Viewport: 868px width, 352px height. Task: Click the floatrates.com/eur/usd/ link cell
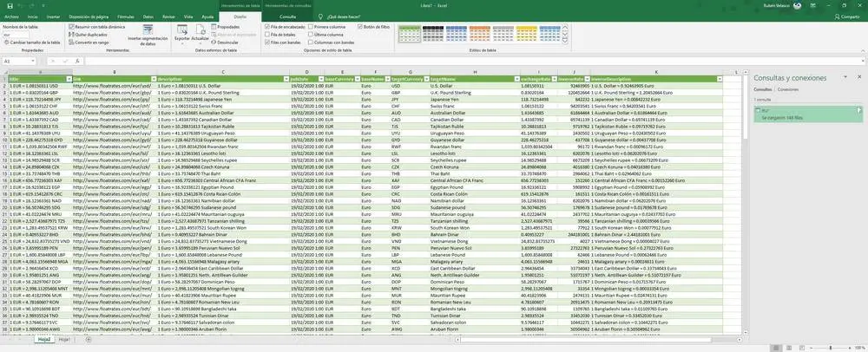115,86
